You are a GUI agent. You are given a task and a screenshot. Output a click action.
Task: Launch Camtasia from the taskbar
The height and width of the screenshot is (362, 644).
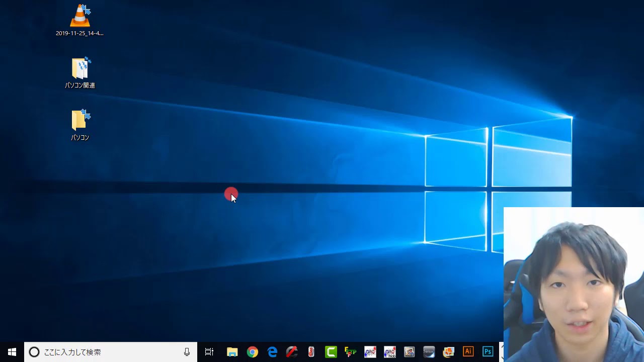coord(331,352)
